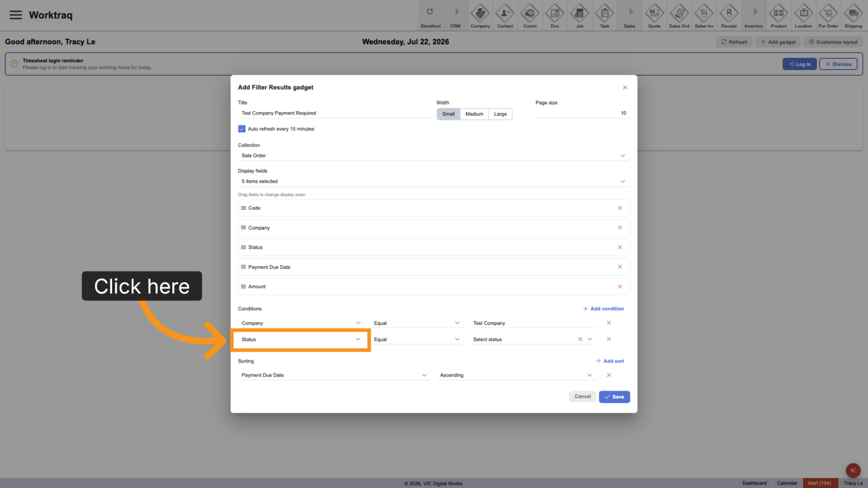
Task: Open the Contact module icon
Action: [505, 15]
